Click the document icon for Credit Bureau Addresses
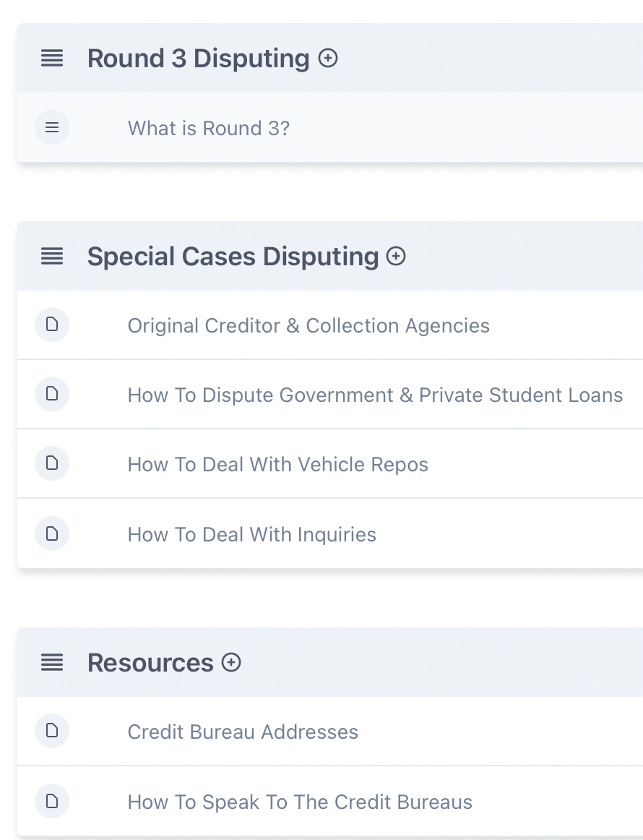This screenshot has height=840, width=643. tap(52, 732)
